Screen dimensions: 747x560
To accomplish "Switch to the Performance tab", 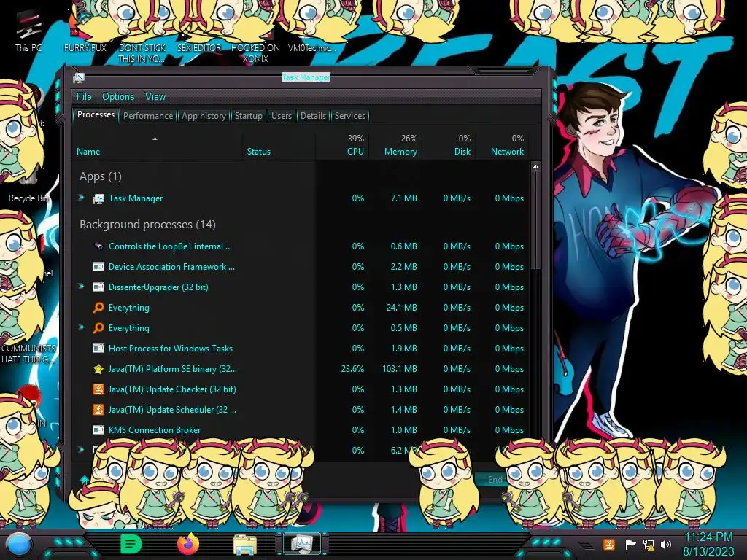I will click(148, 116).
